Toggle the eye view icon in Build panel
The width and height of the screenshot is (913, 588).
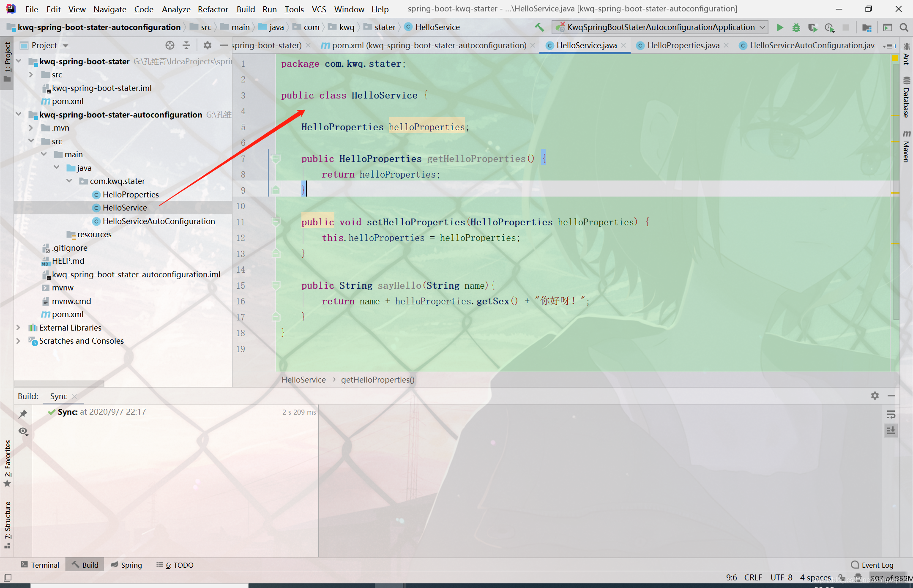(x=23, y=431)
